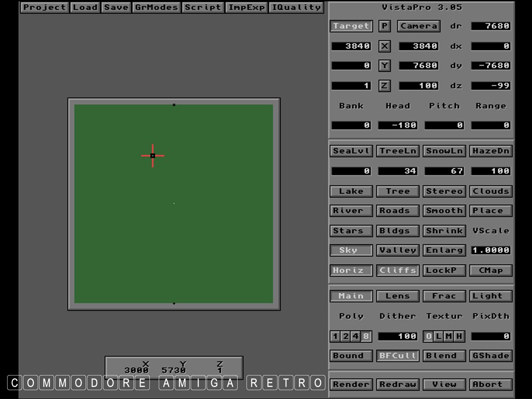Open the ImpExp menu
The height and width of the screenshot is (399, 532).
coord(247,8)
